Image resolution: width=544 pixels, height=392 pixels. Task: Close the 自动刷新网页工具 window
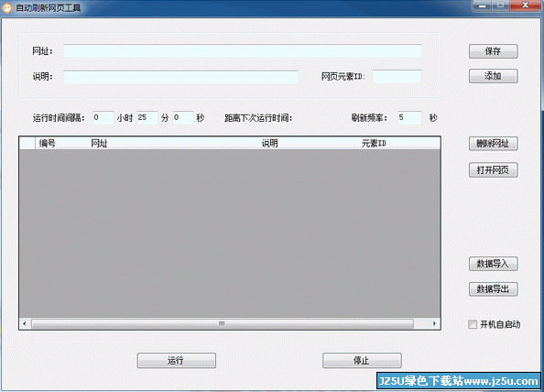point(526,5)
